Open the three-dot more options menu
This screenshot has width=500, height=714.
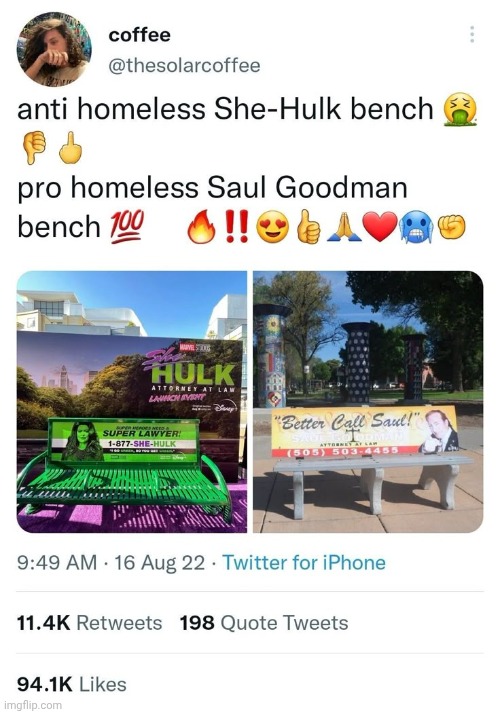pyautogui.click(x=472, y=34)
